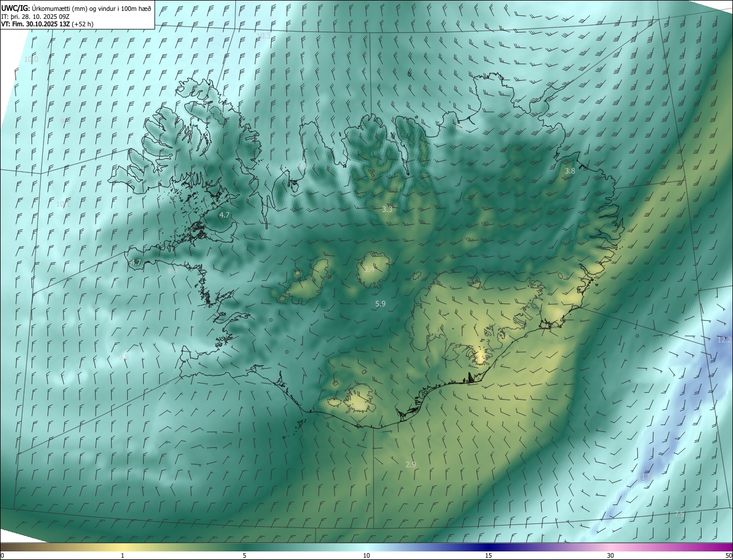Click the valid time 'VT: Fim. 30.10.2025 13Z'
The image size is (733, 560).
click(36, 24)
